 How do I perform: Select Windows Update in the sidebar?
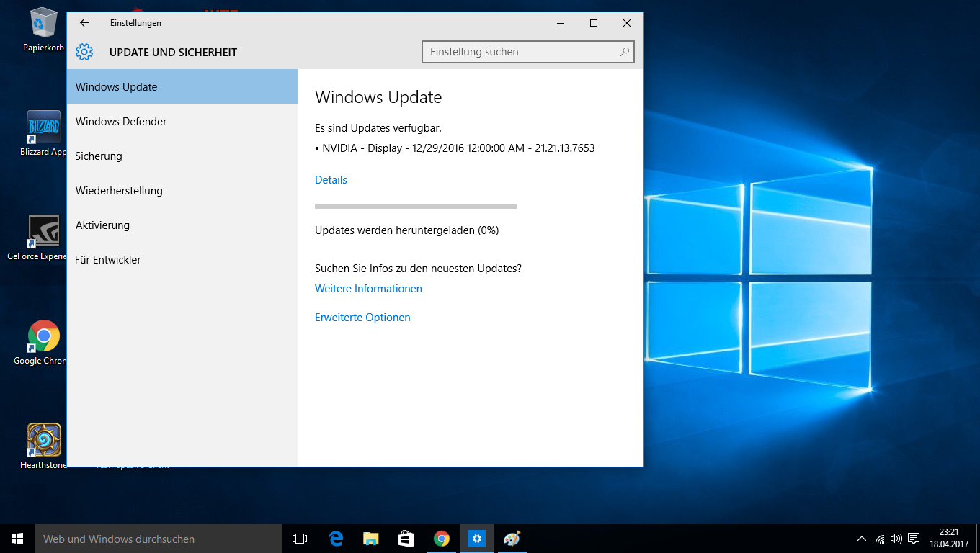182,86
